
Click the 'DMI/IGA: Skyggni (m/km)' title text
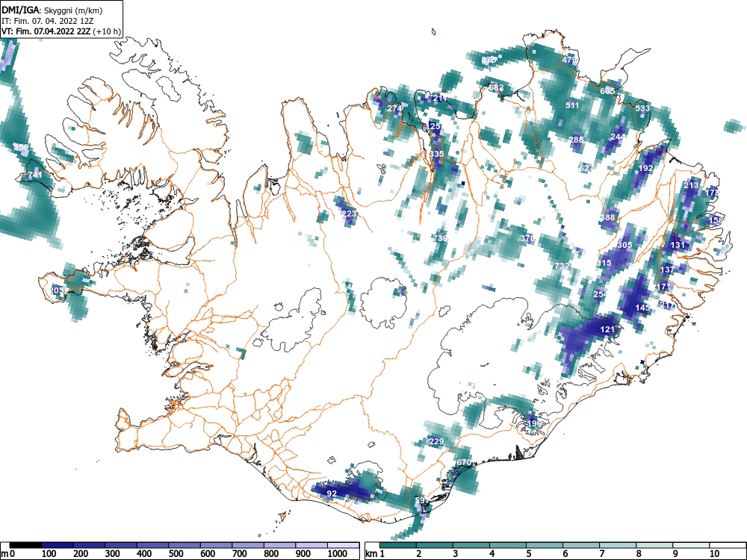tap(52, 10)
